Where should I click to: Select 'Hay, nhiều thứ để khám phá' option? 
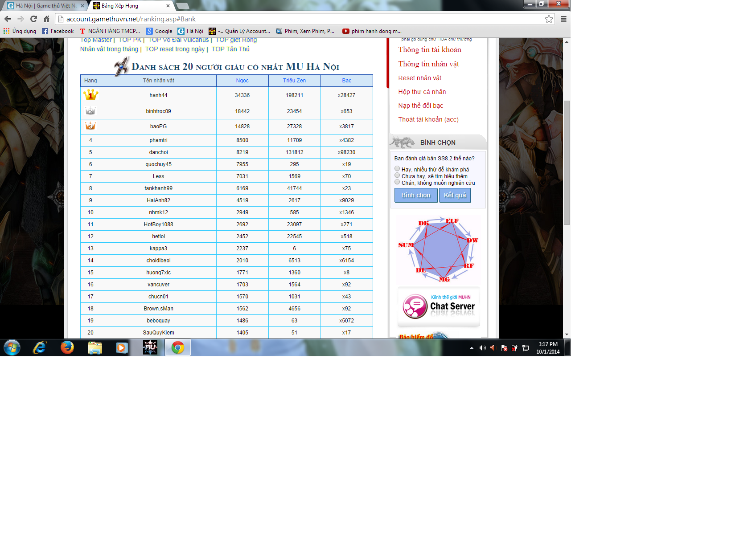[x=397, y=169]
